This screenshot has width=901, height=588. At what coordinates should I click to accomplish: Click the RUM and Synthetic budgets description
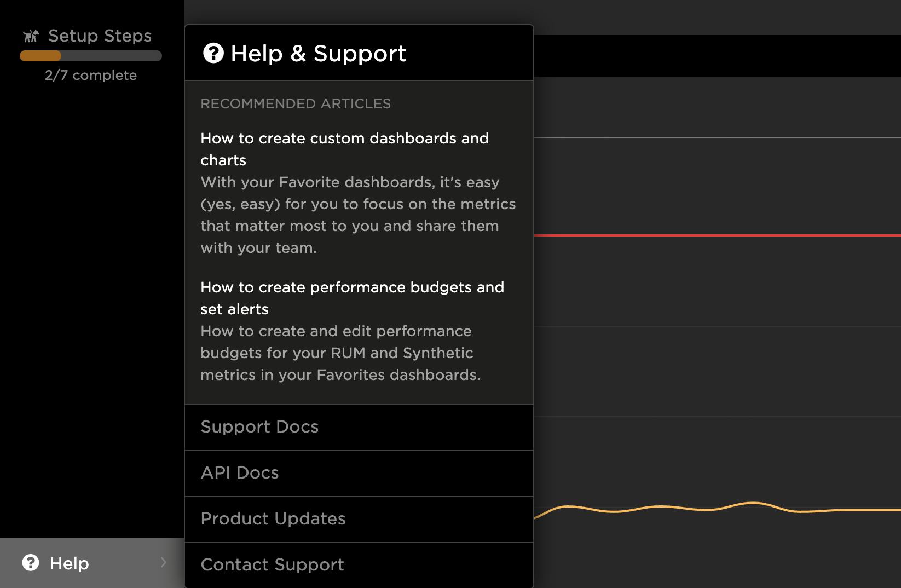[340, 353]
